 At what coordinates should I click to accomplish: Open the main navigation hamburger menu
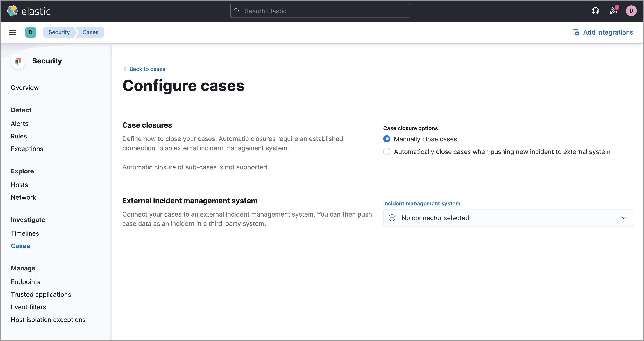12,32
